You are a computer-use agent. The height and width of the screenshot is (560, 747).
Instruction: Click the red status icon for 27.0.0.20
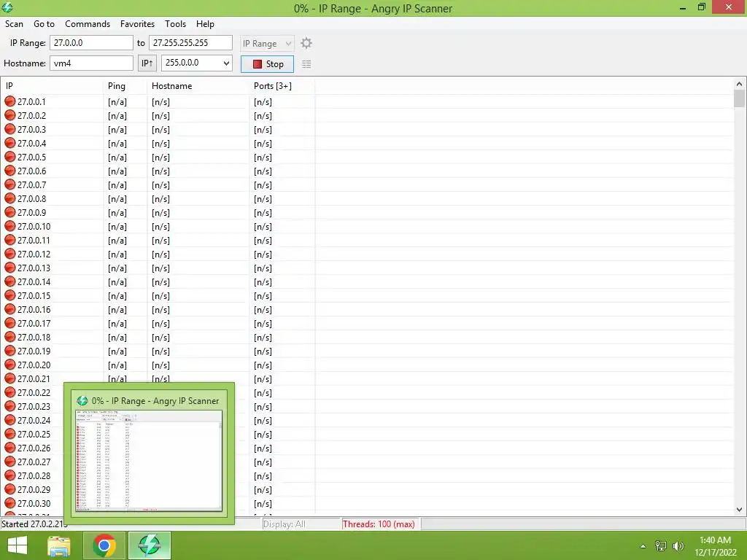10,365
